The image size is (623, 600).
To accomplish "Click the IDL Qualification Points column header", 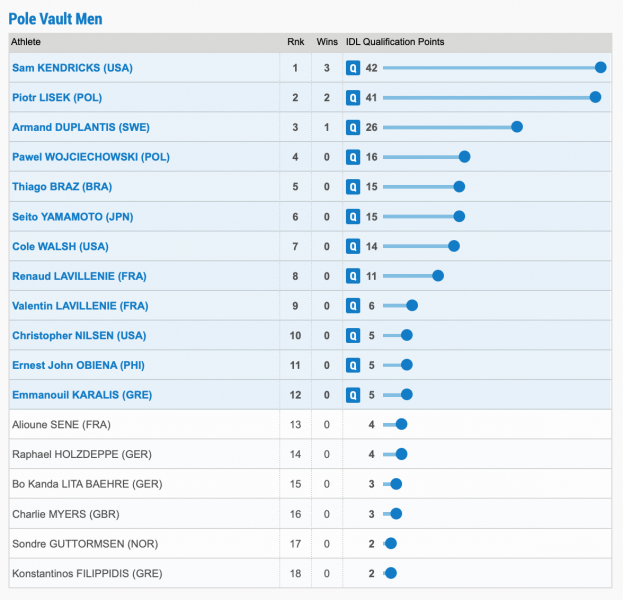I will (395, 42).
